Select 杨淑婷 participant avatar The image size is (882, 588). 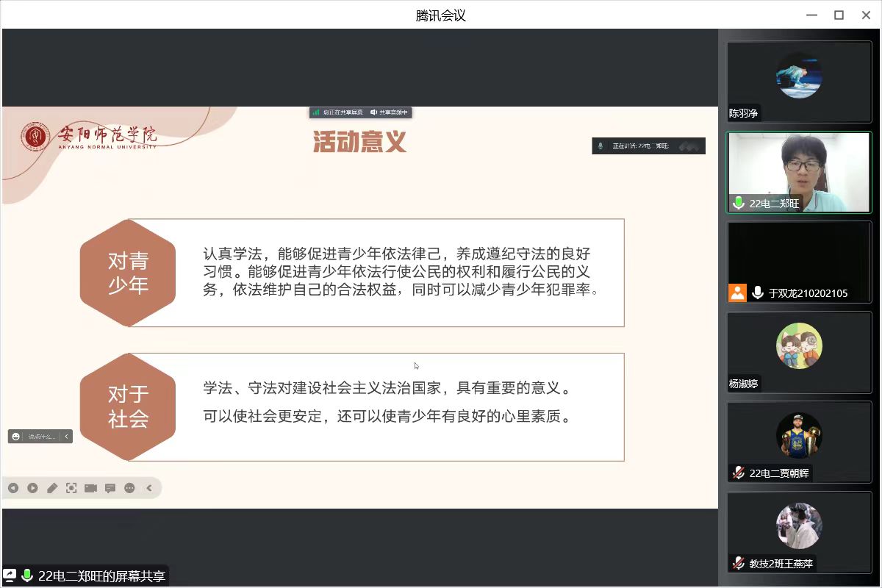click(799, 345)
